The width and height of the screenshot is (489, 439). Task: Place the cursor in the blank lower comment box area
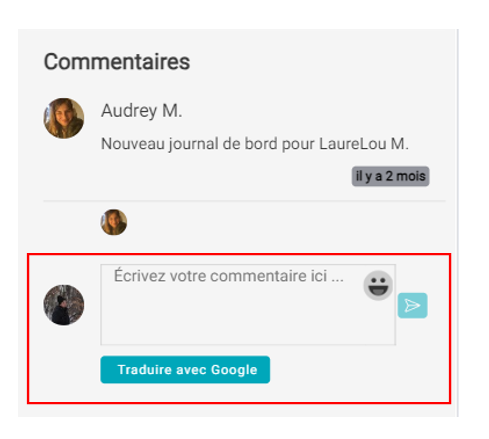pos(248,320)
